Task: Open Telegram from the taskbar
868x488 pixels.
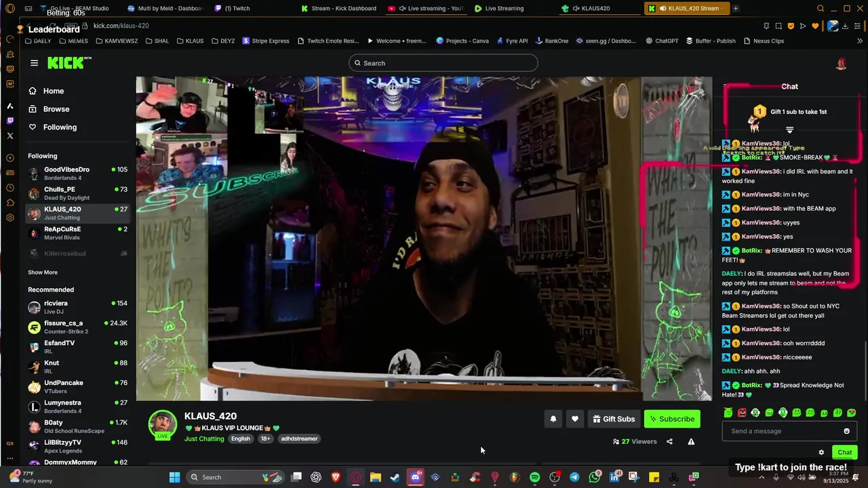Action: pos(574,477)
